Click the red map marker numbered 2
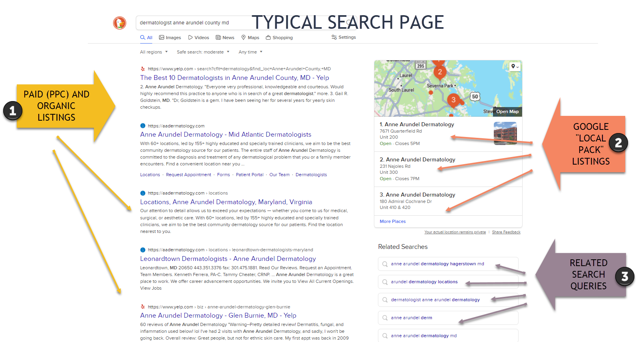 439,72
